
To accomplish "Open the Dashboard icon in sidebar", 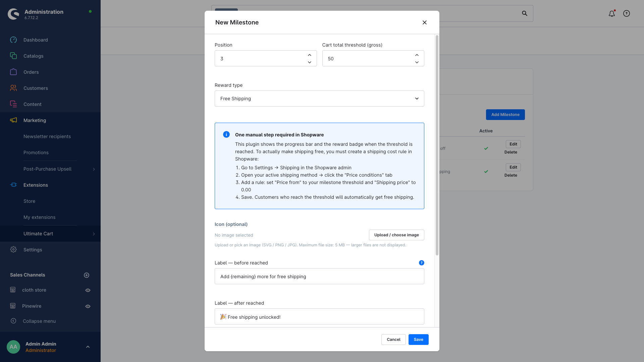I will 13,40.
